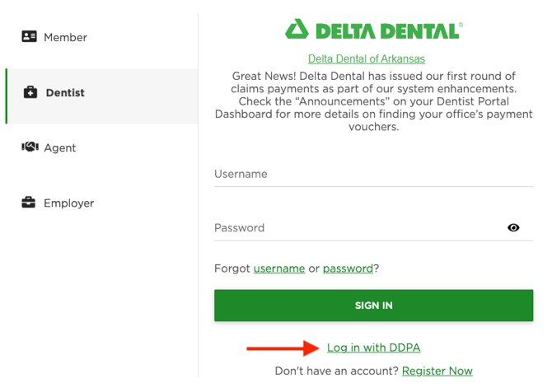Open the Delta Dental of Arkansas link

367,59
